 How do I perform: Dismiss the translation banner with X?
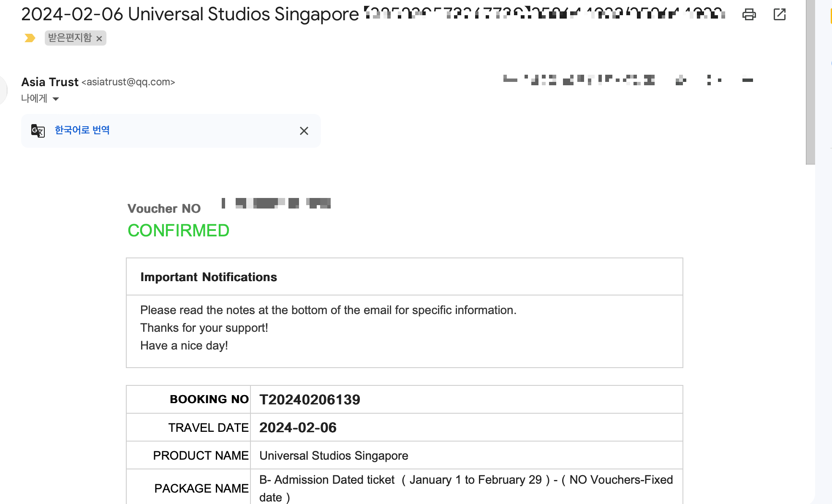304,131
